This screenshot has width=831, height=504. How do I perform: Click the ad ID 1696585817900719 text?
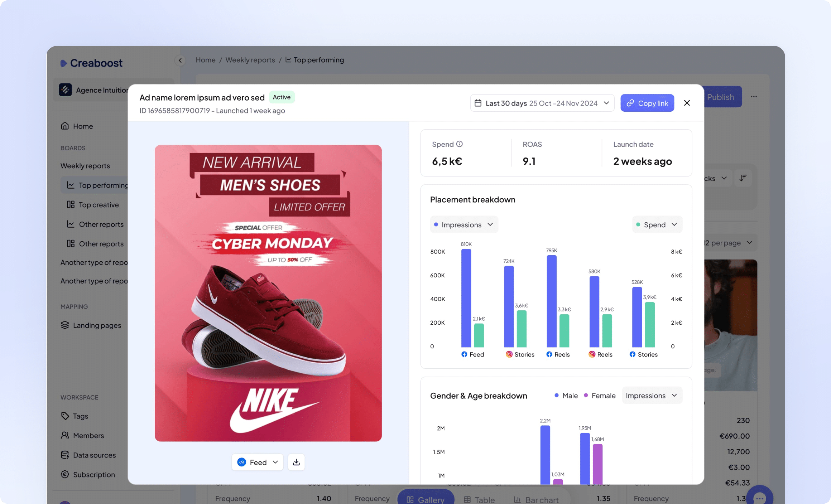click(175, 111)
